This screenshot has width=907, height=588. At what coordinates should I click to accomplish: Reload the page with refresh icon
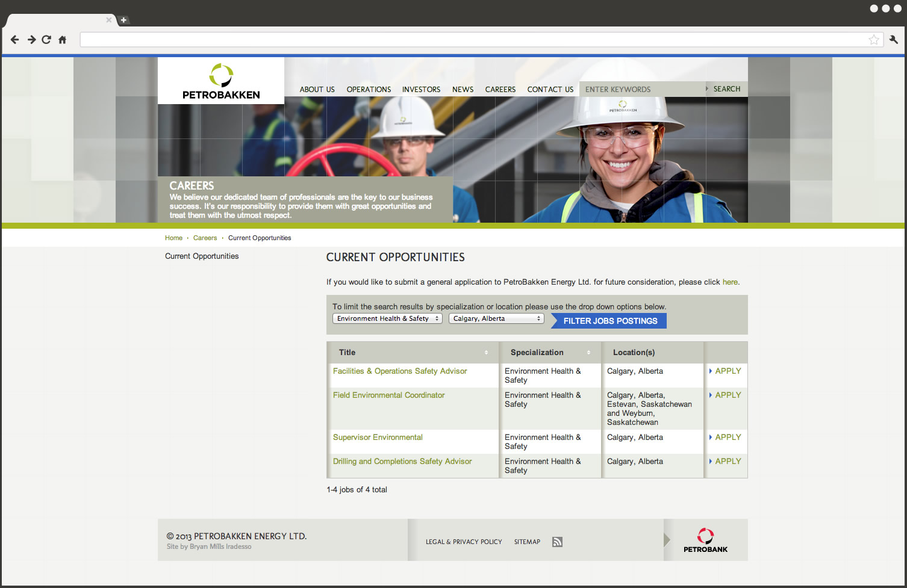pyautogui.click(x=46, y=40)
